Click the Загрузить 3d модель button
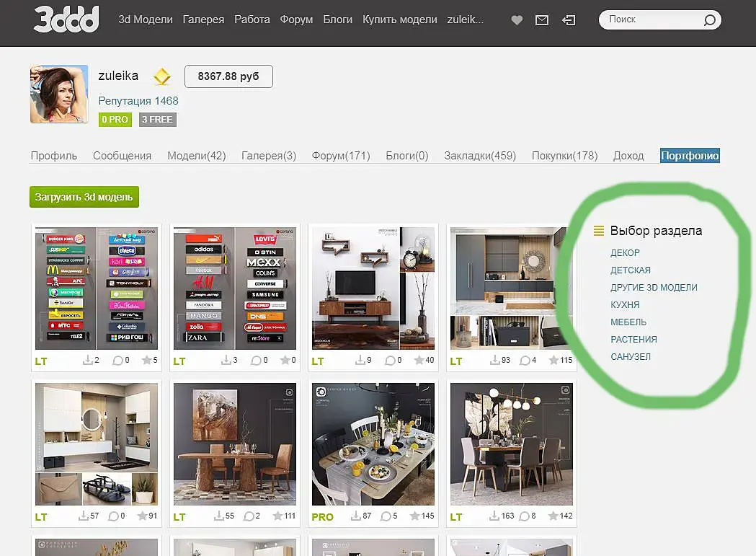The image size is (756, 556). coord(84,197)
